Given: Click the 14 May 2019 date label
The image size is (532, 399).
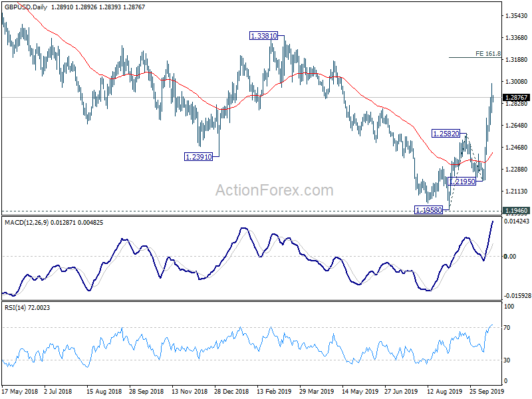Looking at the screenshot, I should pyautogui.click(x=360, y=391).
